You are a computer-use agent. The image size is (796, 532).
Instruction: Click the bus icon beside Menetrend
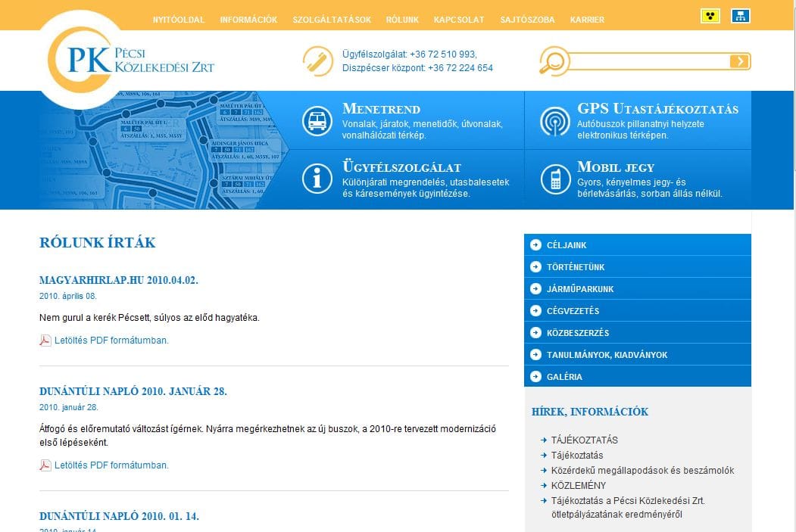pos(317,121)
